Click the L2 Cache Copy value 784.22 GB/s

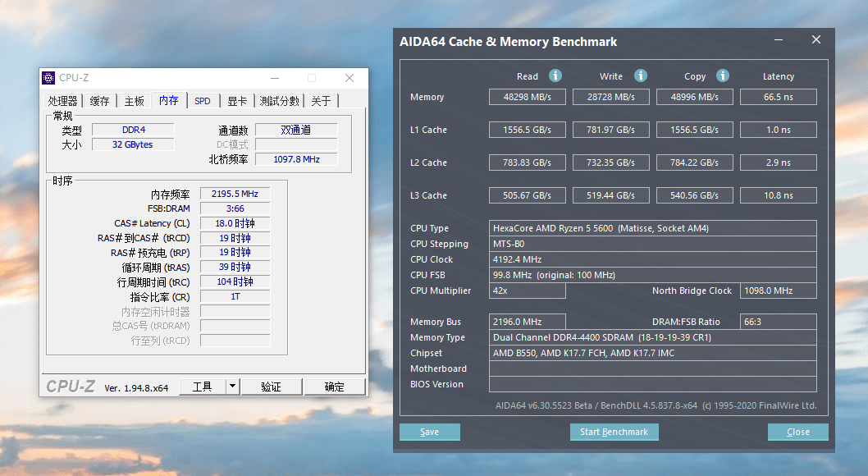695,162
